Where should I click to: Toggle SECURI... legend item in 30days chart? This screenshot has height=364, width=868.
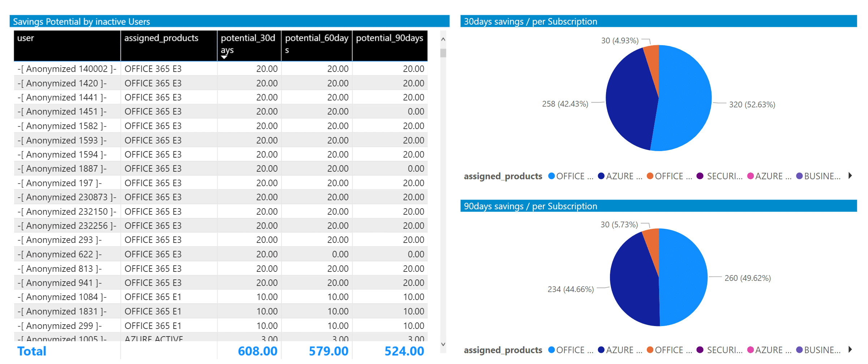coord(720,176)
